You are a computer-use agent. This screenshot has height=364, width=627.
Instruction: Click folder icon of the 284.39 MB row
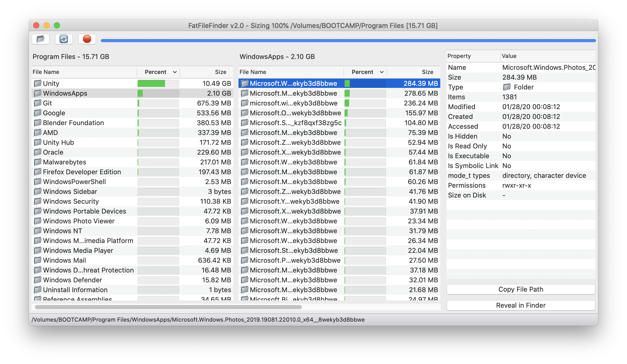(245, 83)
